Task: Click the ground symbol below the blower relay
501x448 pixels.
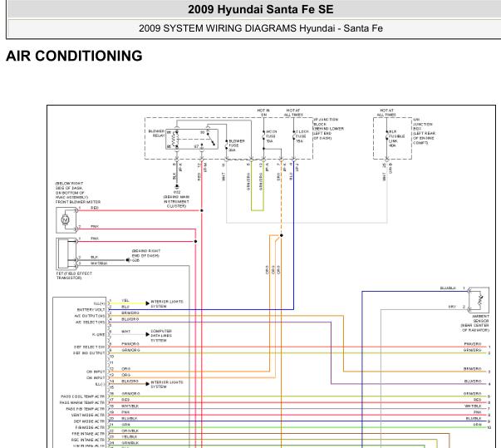Action: [177, 186]
